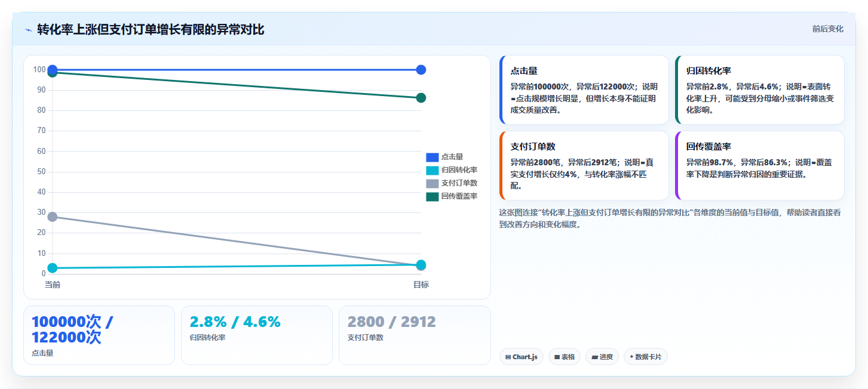The height and width of the screenshot is (389, 868).
Task: Click 支付订单数 legend label text
Action: click(x=459, y=183)
